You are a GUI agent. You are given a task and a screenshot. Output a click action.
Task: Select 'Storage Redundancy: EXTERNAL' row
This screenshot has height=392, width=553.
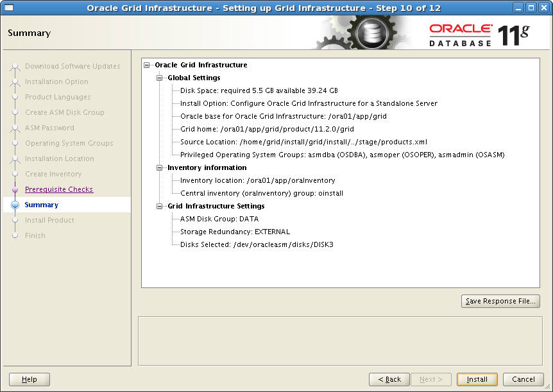pos(235,232)
